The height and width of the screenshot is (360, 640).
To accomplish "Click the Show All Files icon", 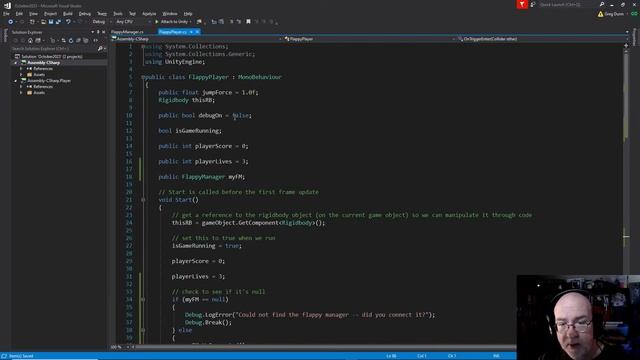I will tap(85, 40).
